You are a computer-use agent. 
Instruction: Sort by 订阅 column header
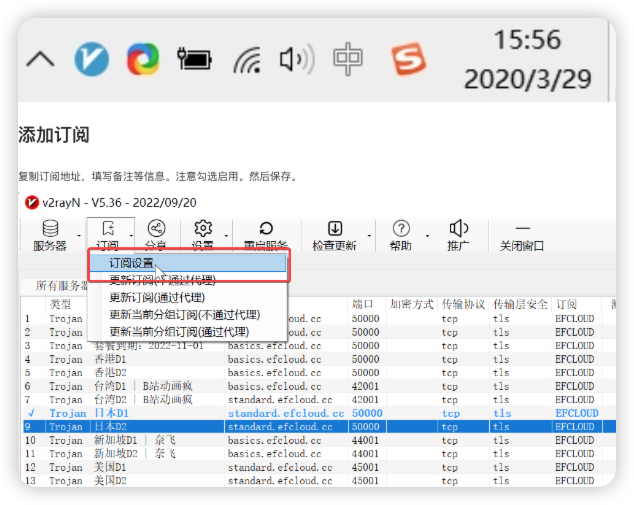click(566, 304)
